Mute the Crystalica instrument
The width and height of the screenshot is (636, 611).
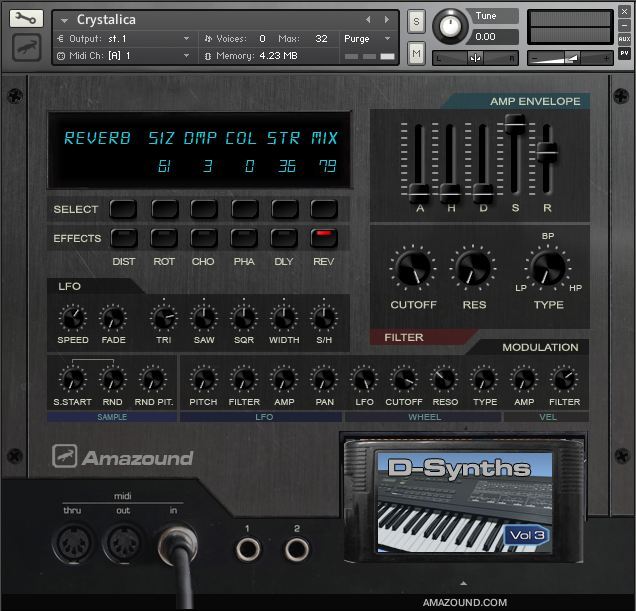click(x=416, y=53)
